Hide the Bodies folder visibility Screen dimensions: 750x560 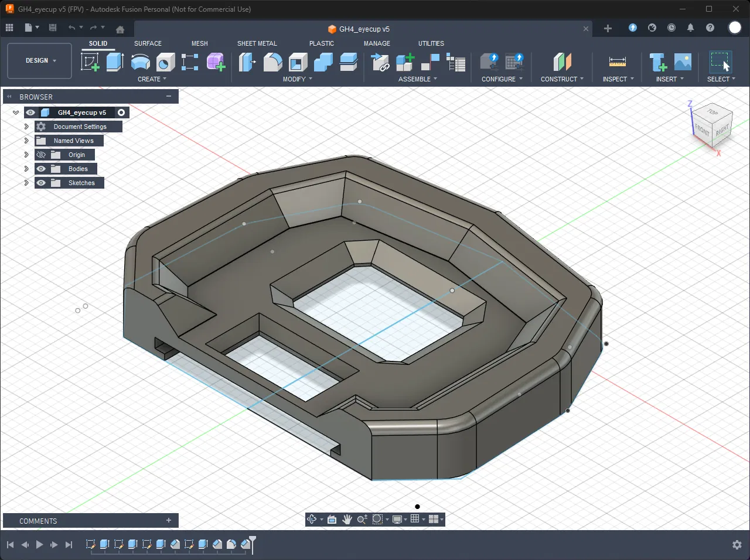tap(41, 169)
